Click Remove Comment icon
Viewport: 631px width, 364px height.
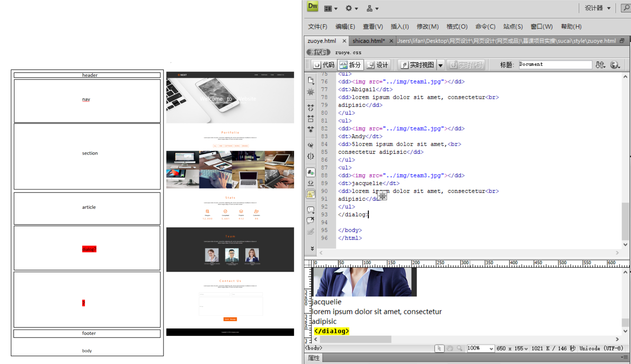tap(311, 220)
